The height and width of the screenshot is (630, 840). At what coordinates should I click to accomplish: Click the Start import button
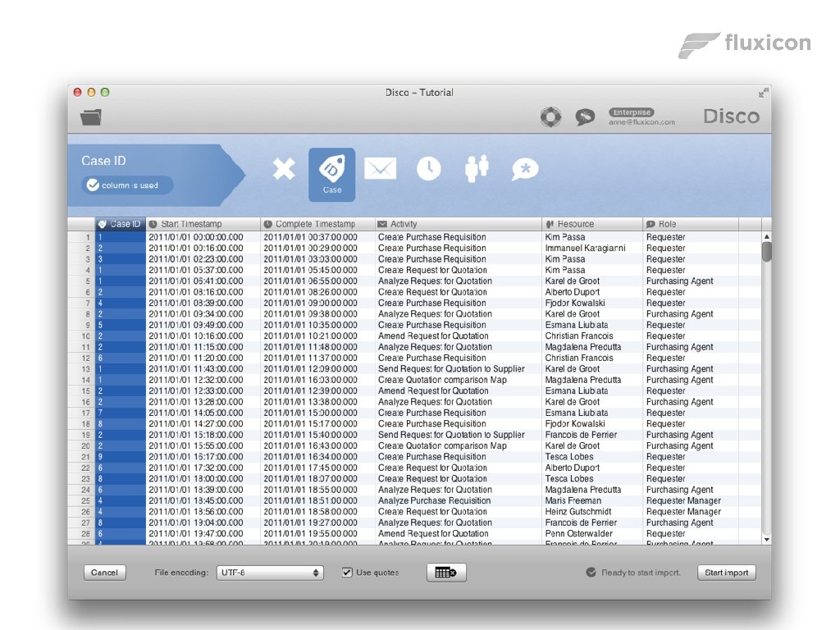pyautogui.click(x=727, y=573)
